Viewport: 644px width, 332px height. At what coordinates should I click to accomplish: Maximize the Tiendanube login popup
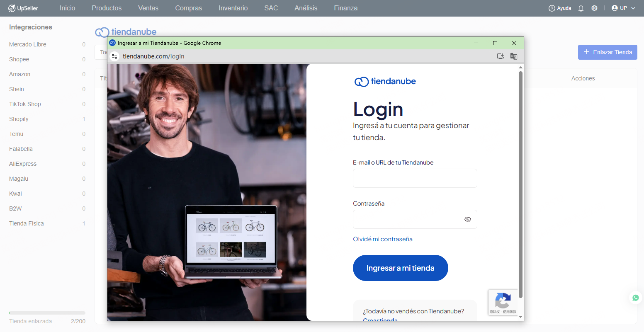[x=495, y=43]
